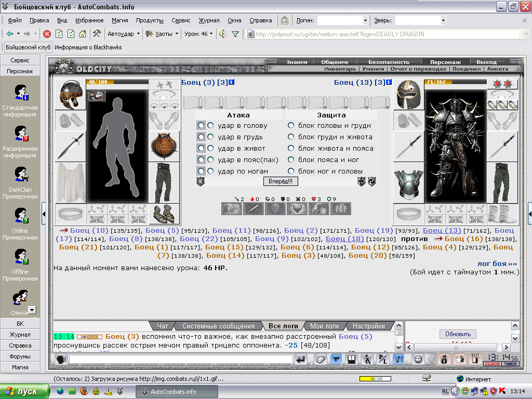532x399 pixels.
Task: Open the Магия menu
Action: pyautogui.click(x=120, y=20)
